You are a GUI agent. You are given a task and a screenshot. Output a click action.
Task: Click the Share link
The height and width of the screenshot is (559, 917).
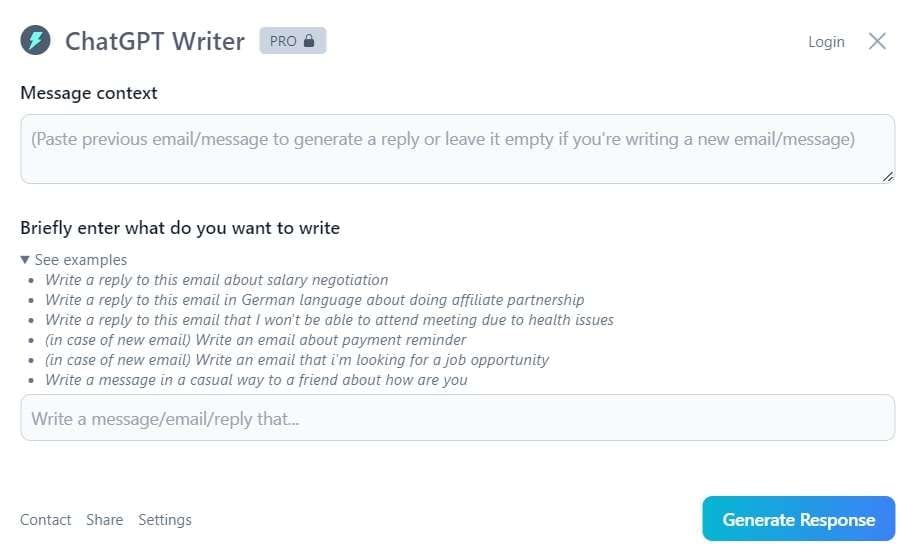[x=105, y=520]
